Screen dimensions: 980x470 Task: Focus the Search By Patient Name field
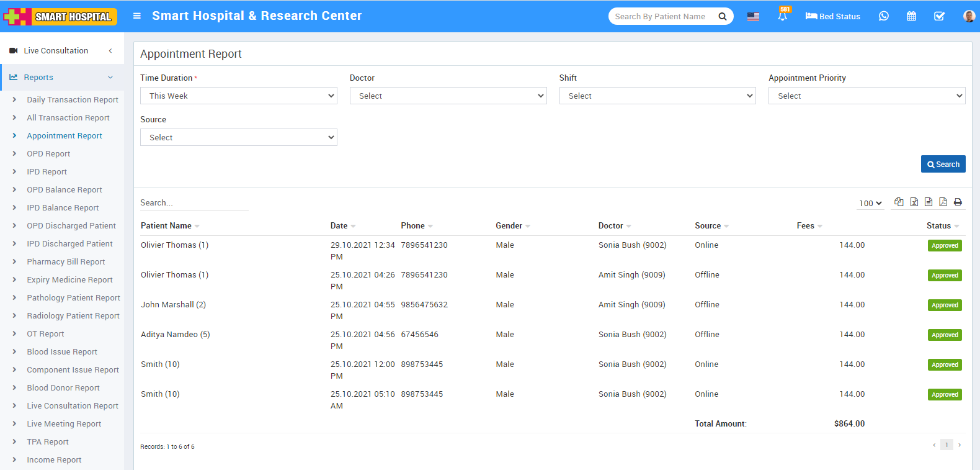pyautogui.click(x=661, y=16)
